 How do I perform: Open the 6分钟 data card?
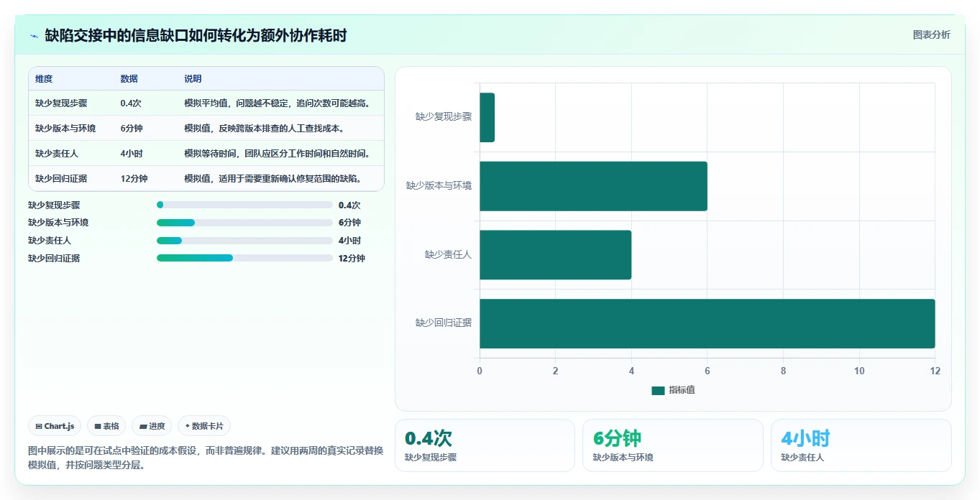pos(672,445)
